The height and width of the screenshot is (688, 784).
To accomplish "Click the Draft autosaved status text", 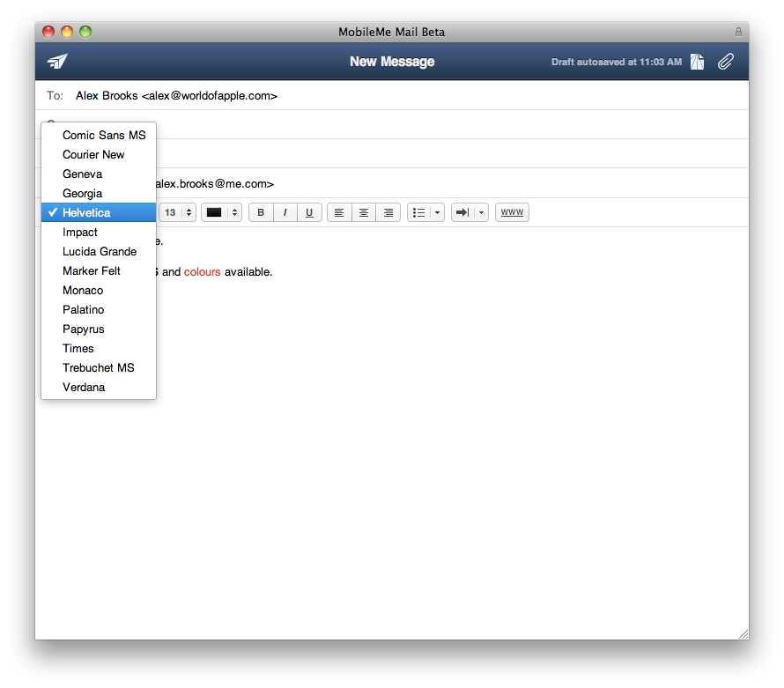I will pos(617,62).
